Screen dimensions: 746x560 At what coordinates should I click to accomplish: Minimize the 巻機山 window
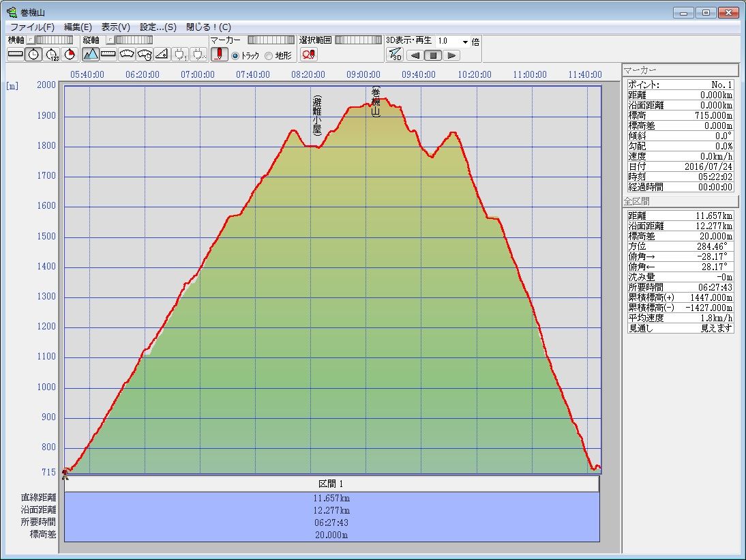point(684,13)
